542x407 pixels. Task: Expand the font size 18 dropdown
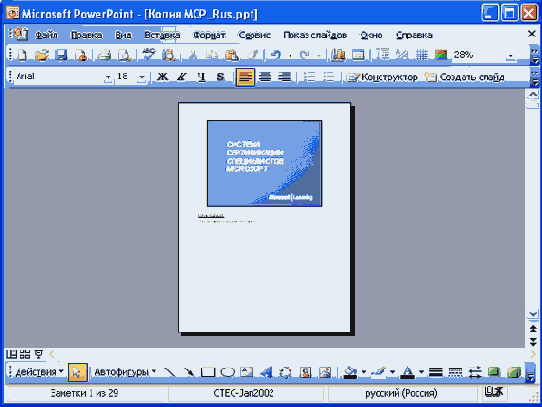point(142,77)
